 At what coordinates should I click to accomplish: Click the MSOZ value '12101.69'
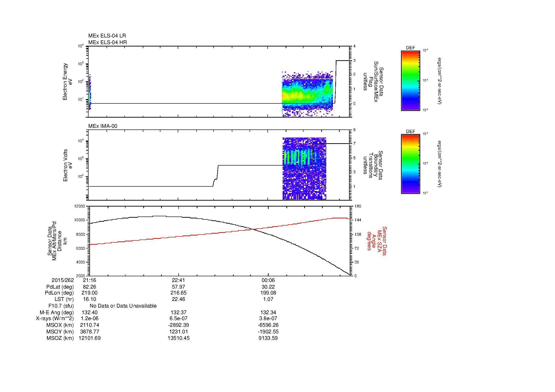pos(89,338)
